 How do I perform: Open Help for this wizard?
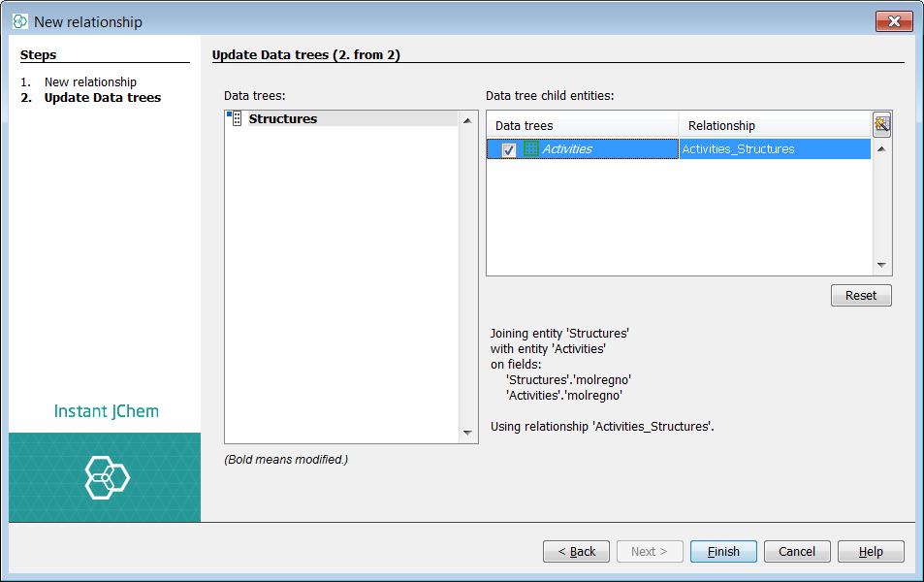(871, 551)
